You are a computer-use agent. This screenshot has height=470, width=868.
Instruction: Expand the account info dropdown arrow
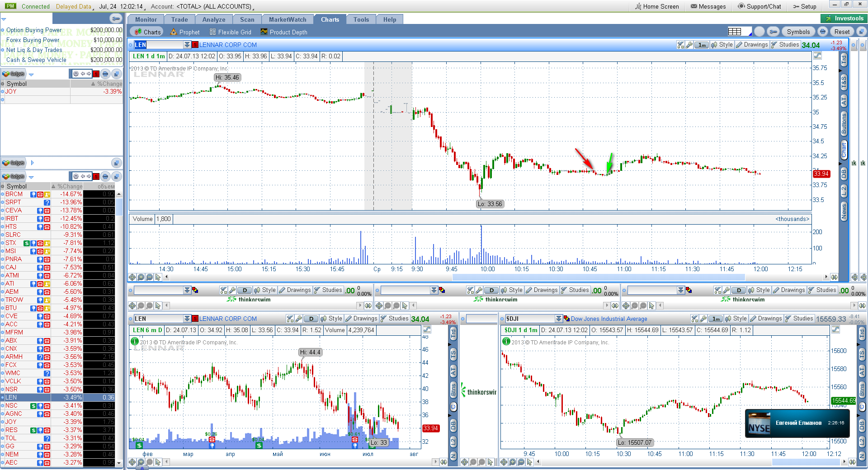pyautogui.click(x=4, y=19)
